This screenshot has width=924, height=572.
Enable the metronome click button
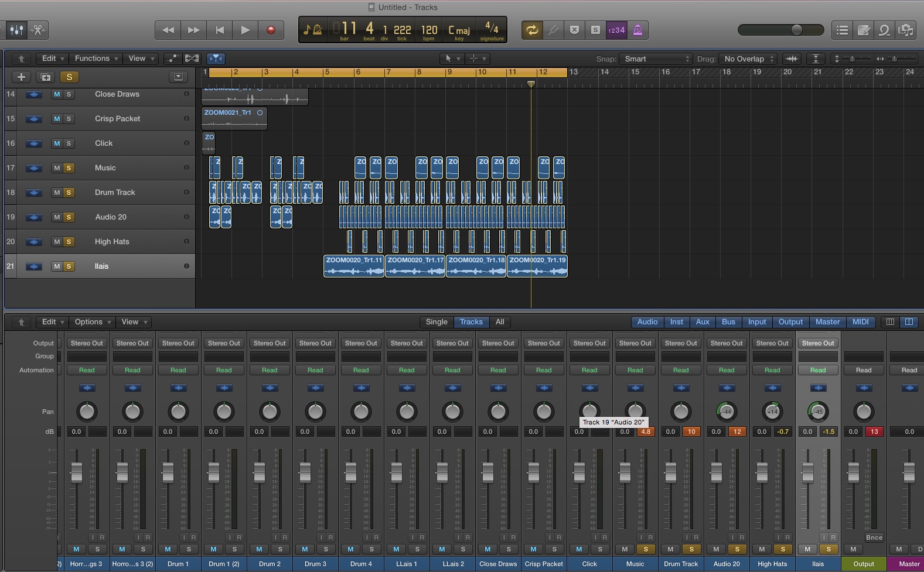(x=637, y=30)
